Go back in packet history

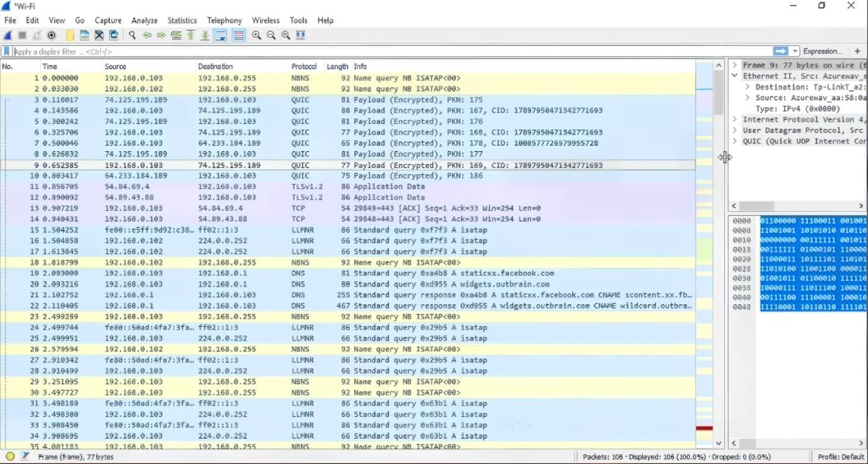pos(147,35)
